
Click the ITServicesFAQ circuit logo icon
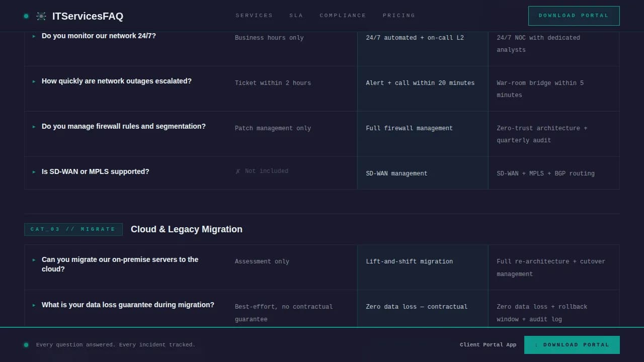(41, 16)
